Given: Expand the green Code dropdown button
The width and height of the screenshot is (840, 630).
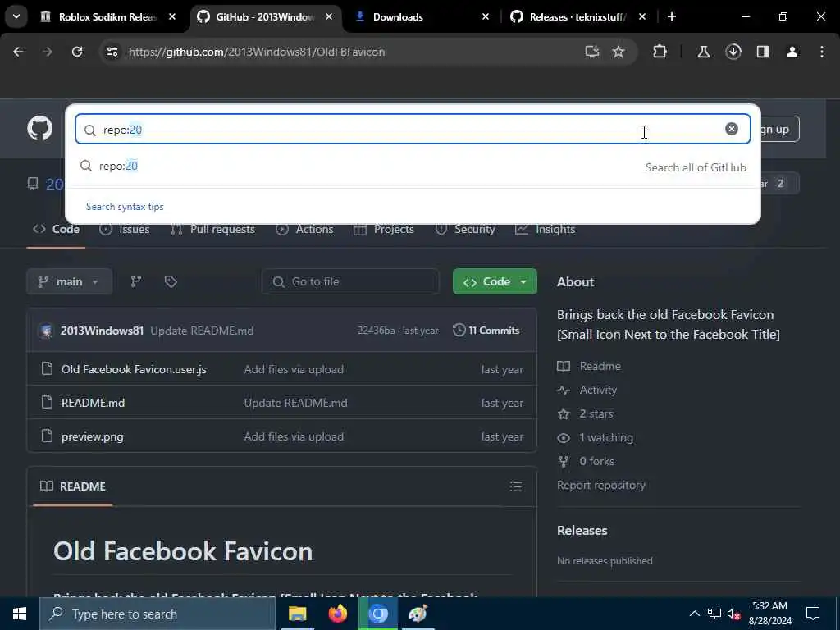Looking at the screenshot, I should point(495,282).
